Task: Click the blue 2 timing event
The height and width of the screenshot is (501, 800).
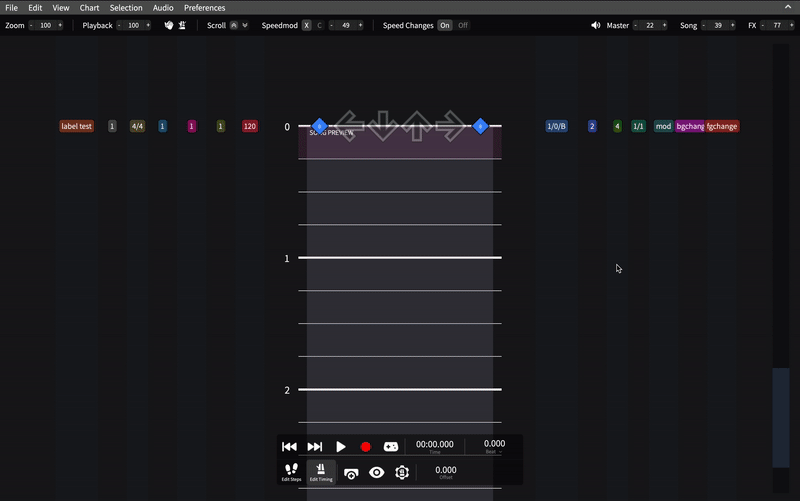Action: pos(592,126)
